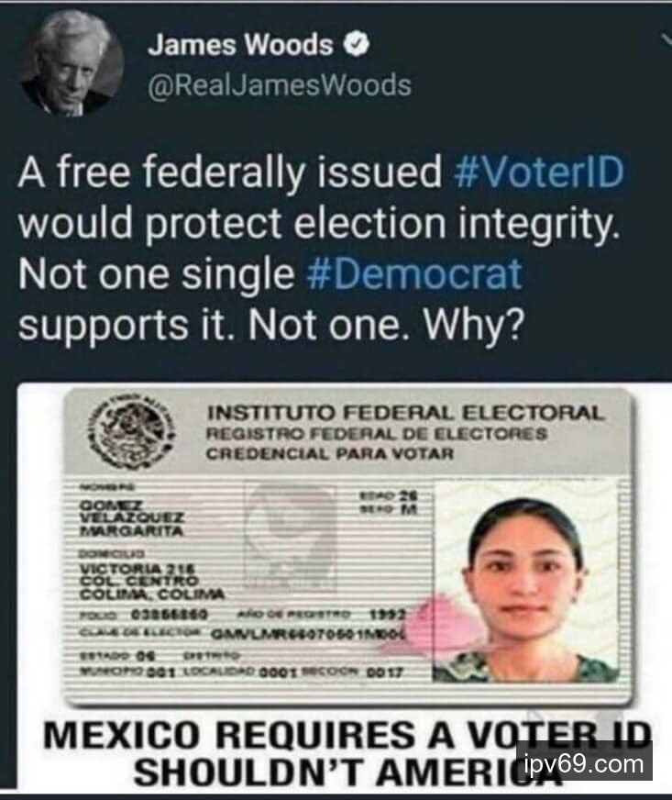672x800 pixels.
Task: Follow the #VoterID hashtag
Action: coord(538,172)
